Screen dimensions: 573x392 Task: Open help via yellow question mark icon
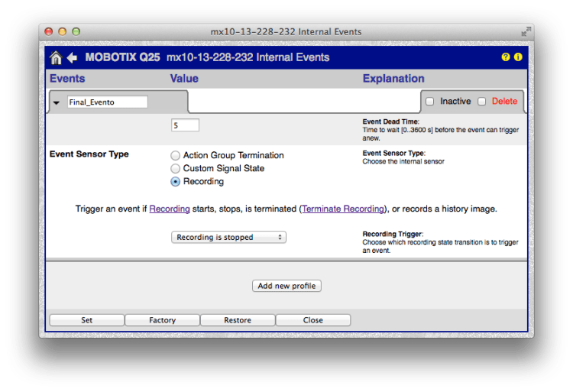click(505, 57)
